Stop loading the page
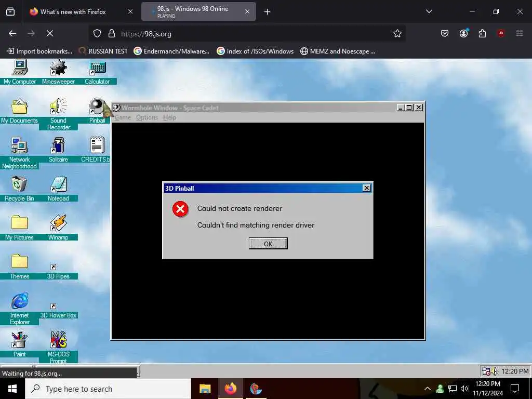Screen dimensions: 532x399 coord(50,33)
